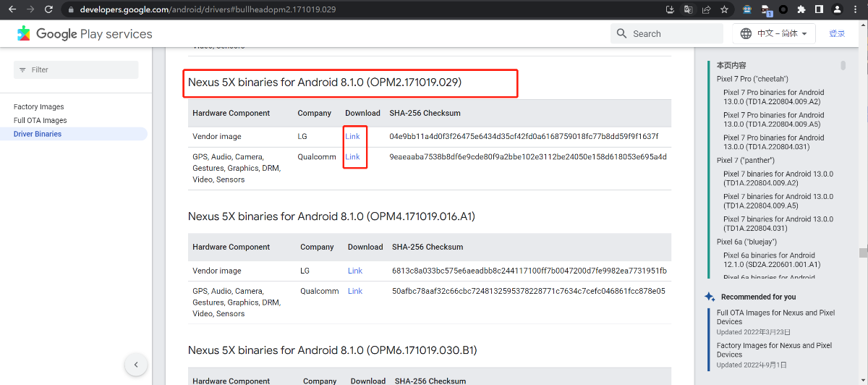Open the translate page icon
Viewport: 868px width, 385px height.
[x=688, y=10]
